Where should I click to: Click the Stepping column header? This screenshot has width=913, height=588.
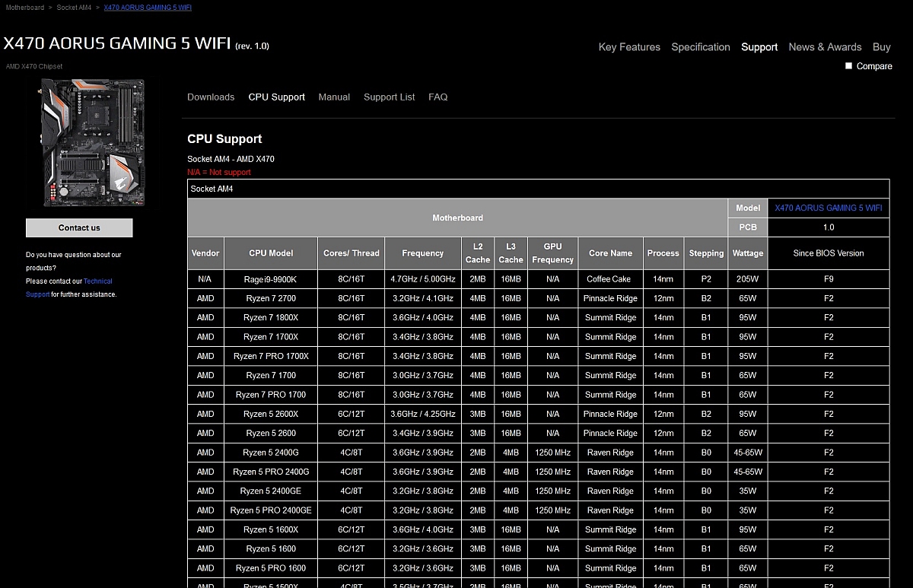click(x=707, y=253)
